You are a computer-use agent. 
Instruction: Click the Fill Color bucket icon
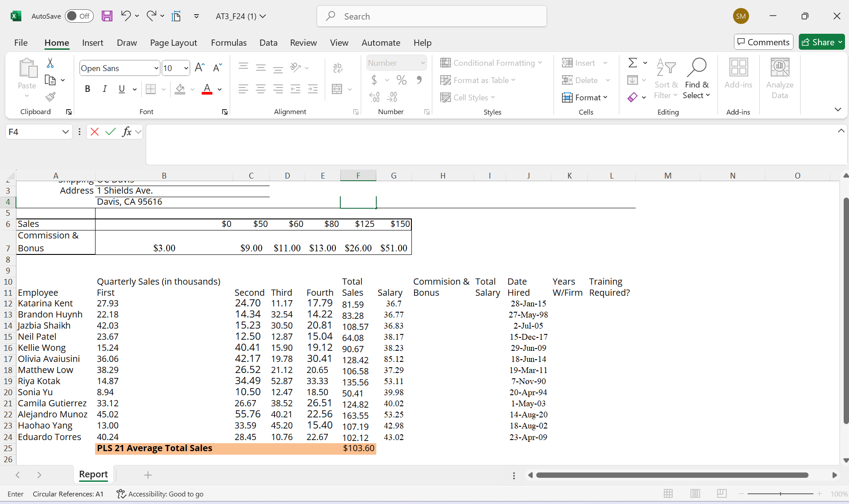tap(180, 89)
